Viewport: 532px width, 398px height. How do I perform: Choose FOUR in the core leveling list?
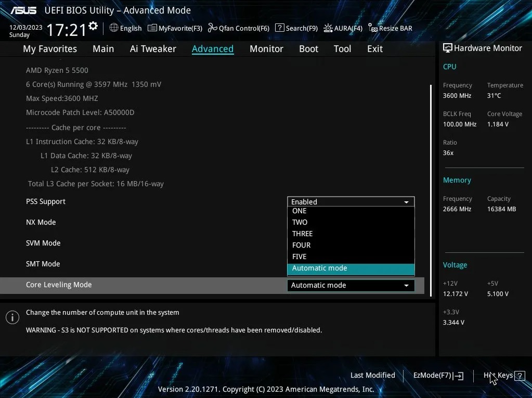pyautogui.click(x=351, y=245)
